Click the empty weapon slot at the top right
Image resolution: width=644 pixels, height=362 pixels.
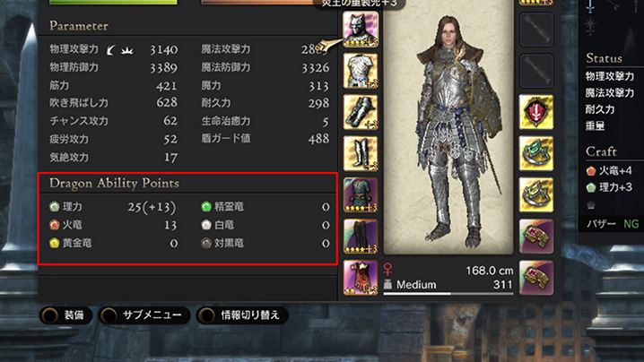pyautogui.click(x=536, y=30)
